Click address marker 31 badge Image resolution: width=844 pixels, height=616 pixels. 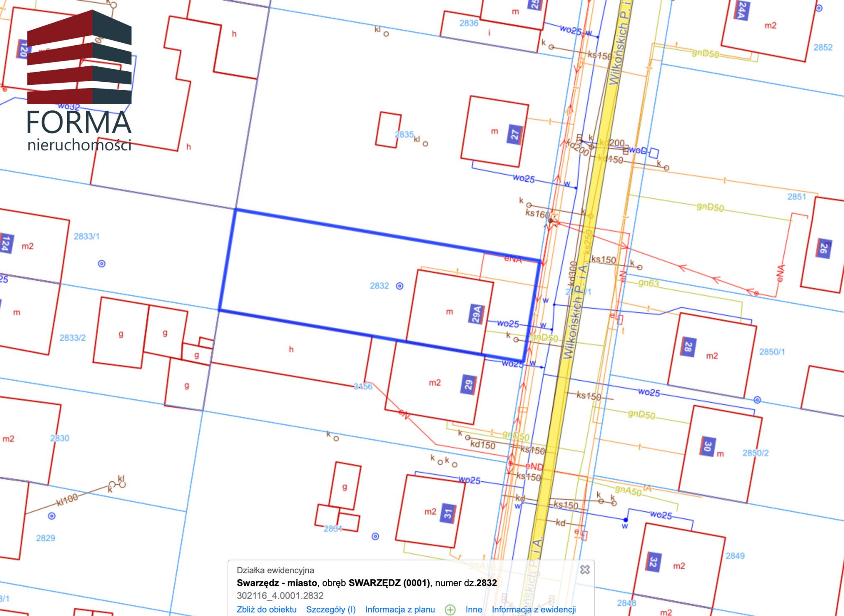coord(448,513)
